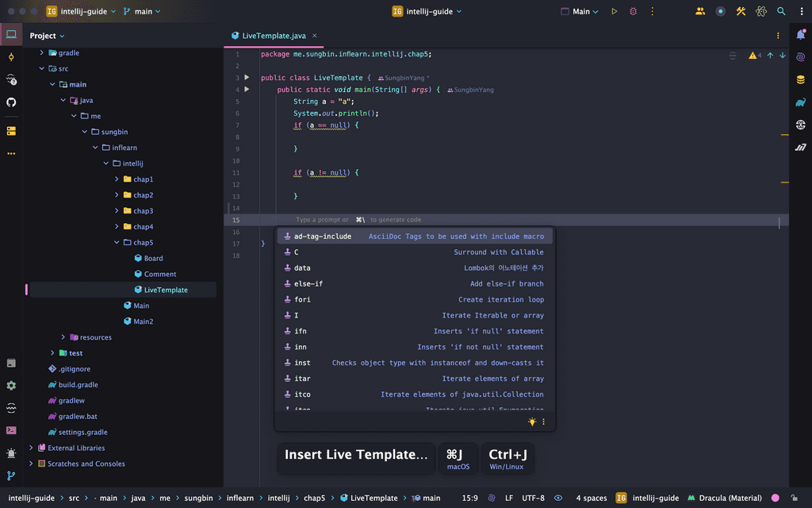812x508 pixels.
Task: Select the fori live template
Action: (414, 299)
